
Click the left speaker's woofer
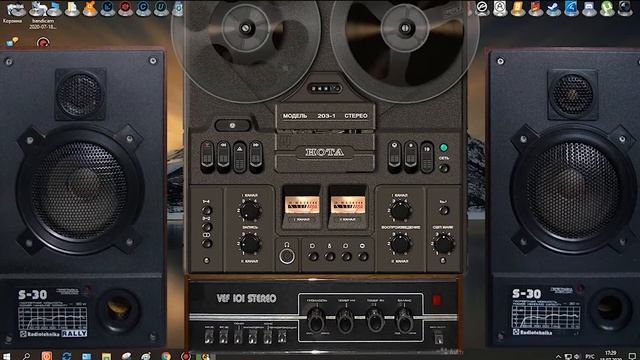[80, 191]
